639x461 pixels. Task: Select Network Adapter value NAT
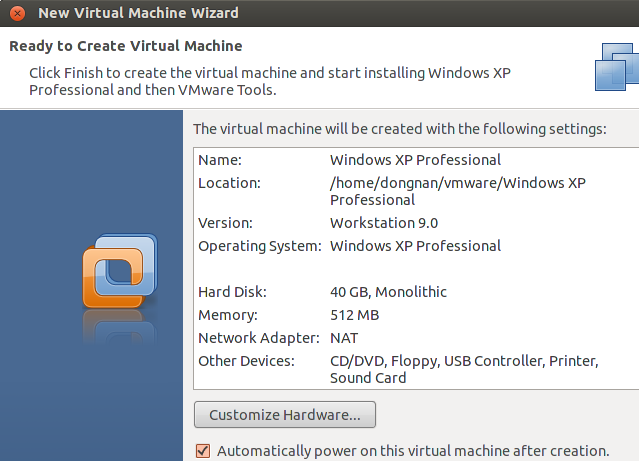pyautogui.click(x=344, y=338)
